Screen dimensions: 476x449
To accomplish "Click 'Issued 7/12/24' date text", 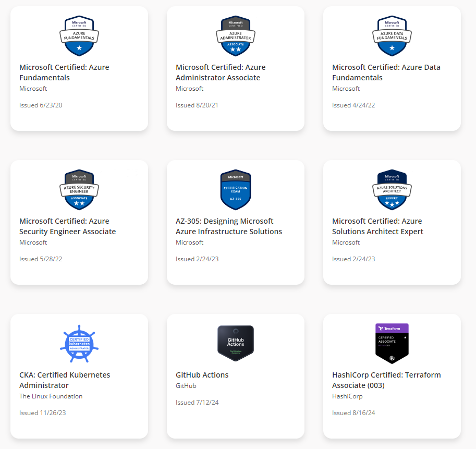I will click(x=197, y=402).
